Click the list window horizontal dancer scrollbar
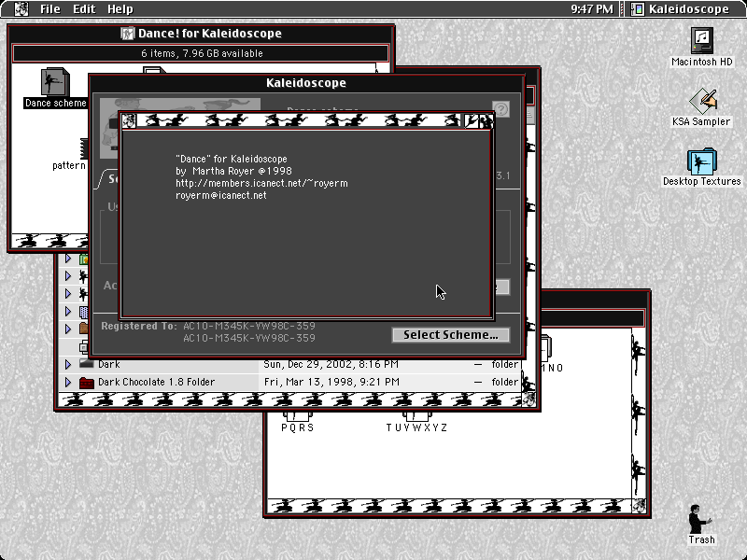The width and height of the screenshot is (747, 560). (289, 399)
